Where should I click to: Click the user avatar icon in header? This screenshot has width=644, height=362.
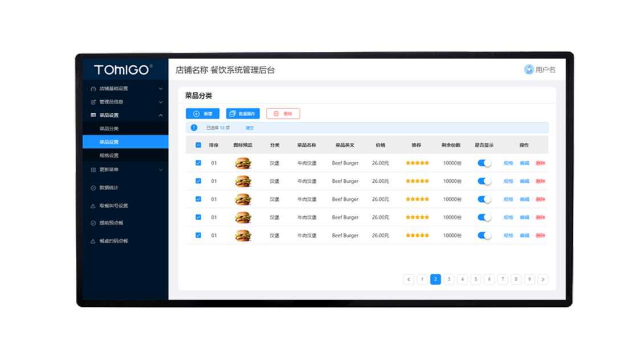point(529,69)
